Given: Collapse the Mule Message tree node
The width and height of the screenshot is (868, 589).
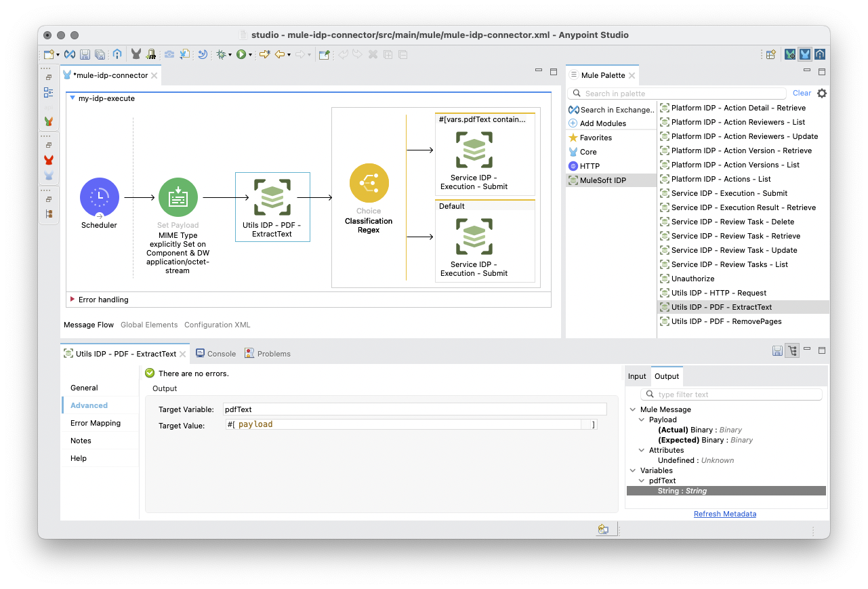Looking at the screenshot, I should click(633, 409).
